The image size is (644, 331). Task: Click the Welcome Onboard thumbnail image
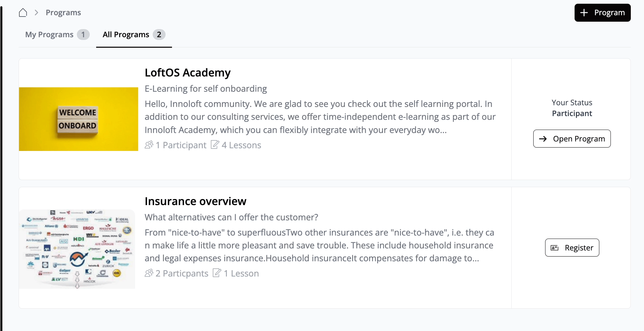click(79, 119)
